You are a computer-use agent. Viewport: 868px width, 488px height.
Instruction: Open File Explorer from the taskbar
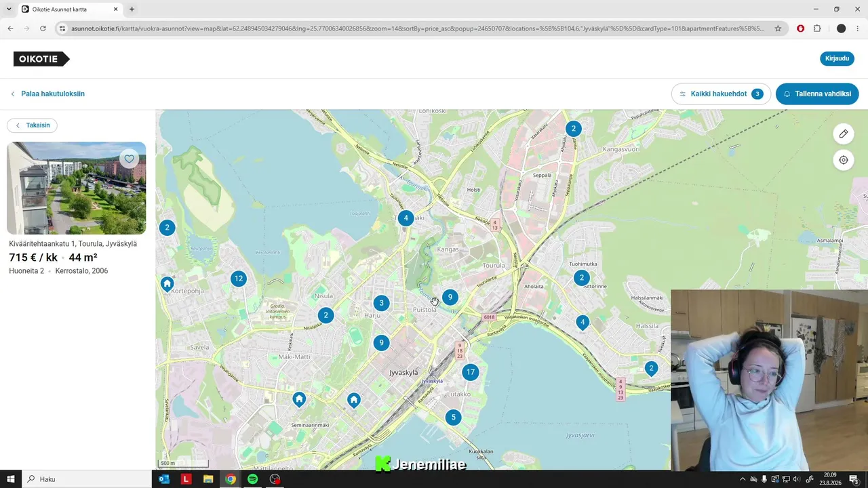tap(208, 479)
